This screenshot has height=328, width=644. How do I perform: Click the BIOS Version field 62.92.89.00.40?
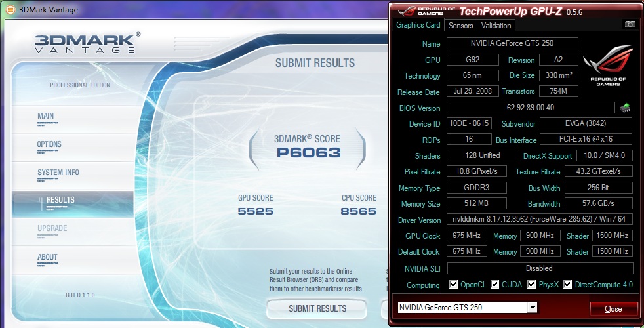pyautogui.click(x=531, y=108)
